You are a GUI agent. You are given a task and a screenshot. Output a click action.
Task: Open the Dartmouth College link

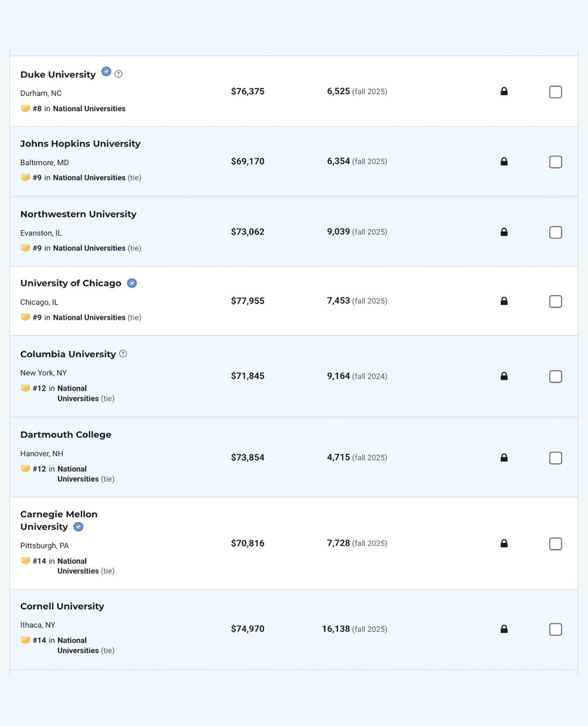(x=66, y=434)
